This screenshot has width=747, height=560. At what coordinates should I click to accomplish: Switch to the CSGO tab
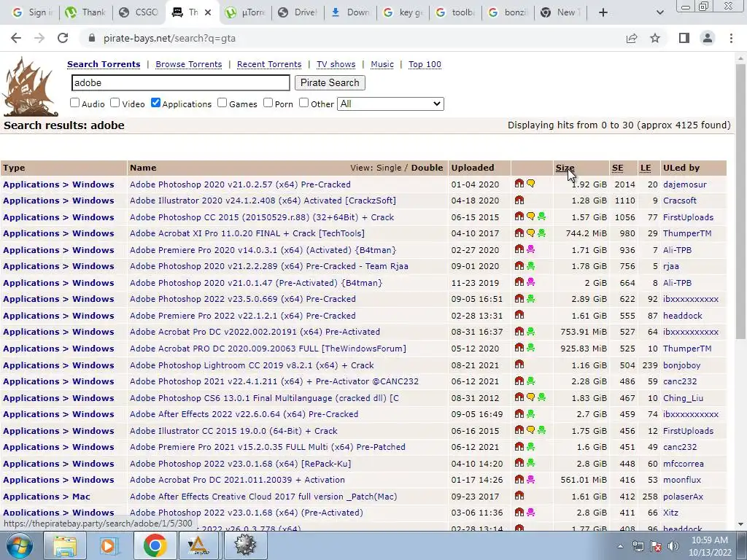pyautogui.click(x=139, y=12)
